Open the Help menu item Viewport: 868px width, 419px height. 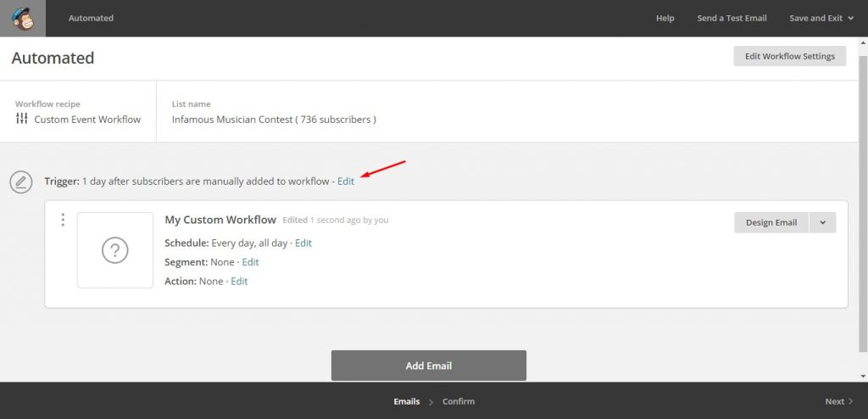point(665,19)
